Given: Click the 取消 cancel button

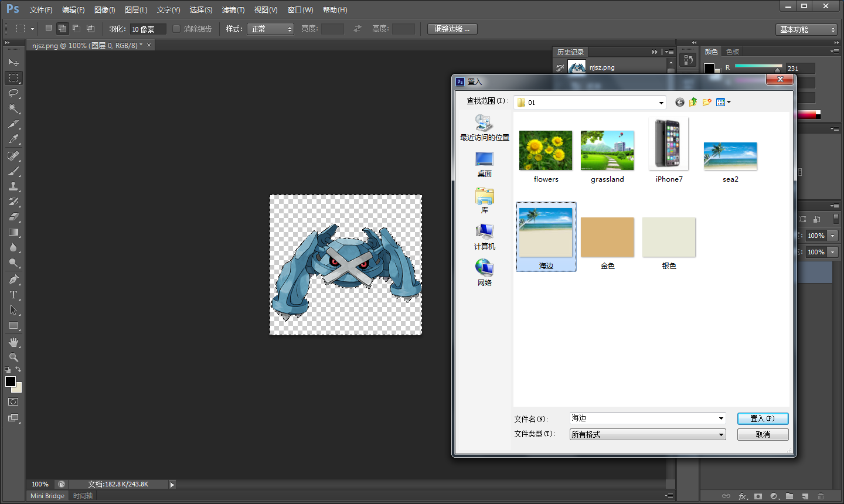Looking at the screenshot, I should 763,434.
